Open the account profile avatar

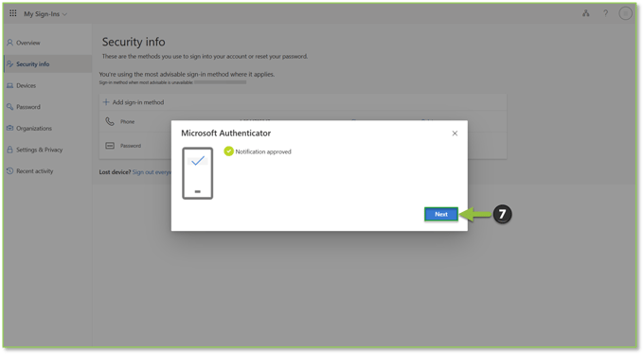click(x=625, y=13)
